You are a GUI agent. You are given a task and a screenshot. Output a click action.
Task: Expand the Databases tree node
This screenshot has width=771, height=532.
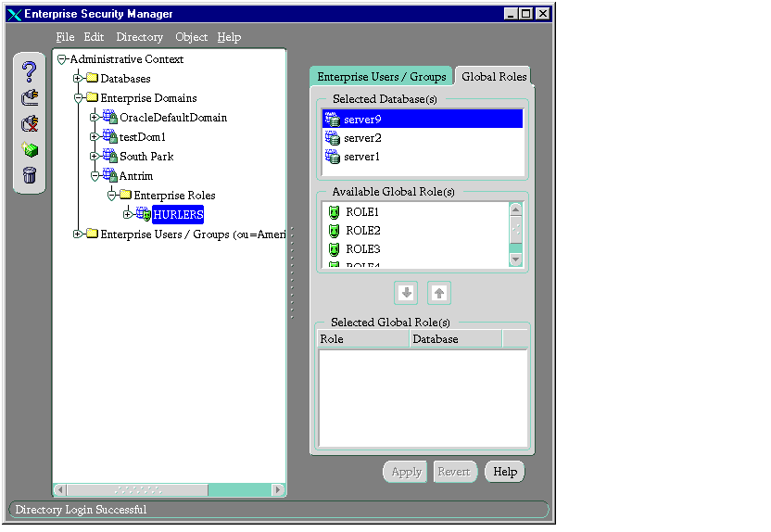79,79
